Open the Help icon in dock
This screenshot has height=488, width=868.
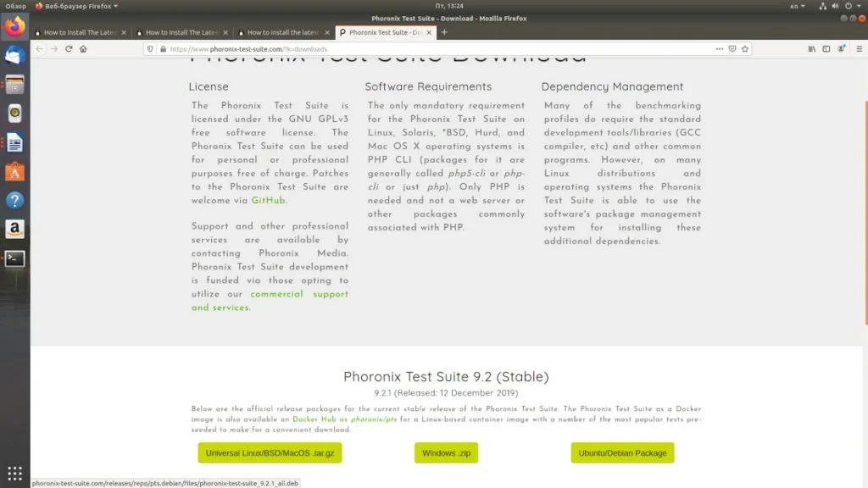(x=15, y=200)
